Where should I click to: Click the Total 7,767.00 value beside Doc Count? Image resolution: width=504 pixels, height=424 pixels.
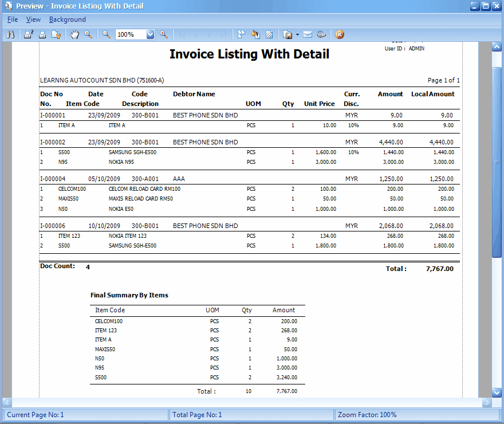(x=440, y=269)
